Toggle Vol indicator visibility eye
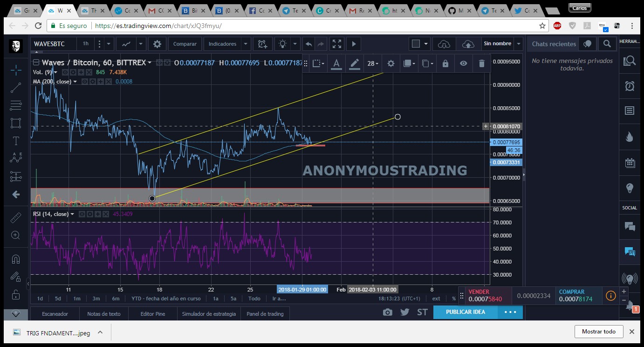644x347 pixels. pos(66,72)
